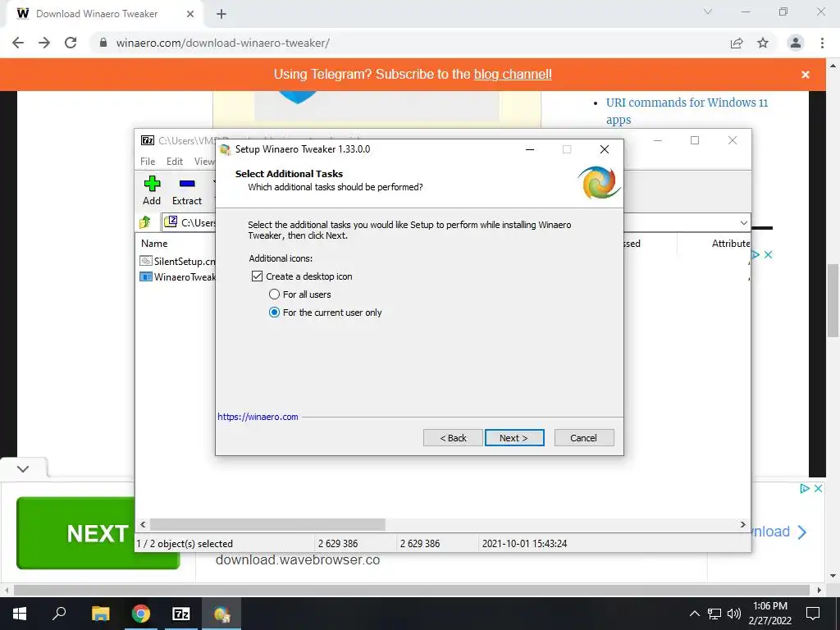
Task: Click the page vertical scrollbar thumb
Action: click(x=833, y=300)
